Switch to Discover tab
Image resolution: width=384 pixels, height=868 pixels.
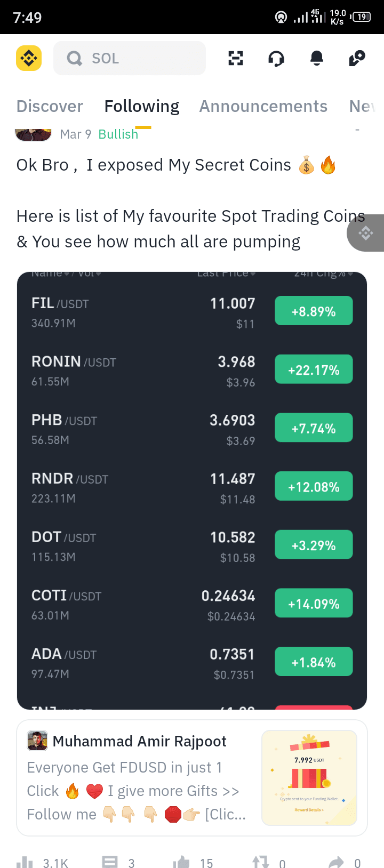[x=50, y=106]
